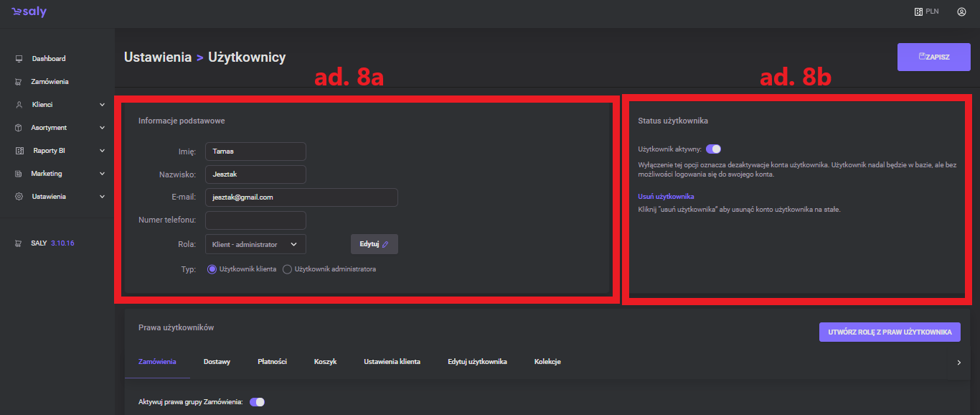Open the Ustawienia klienta tab

tap(392, 362)
